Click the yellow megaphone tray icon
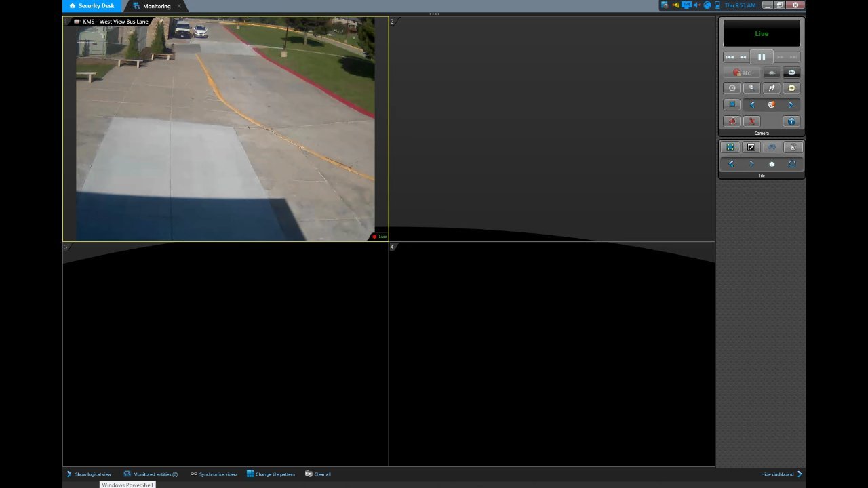 [675, 5]
